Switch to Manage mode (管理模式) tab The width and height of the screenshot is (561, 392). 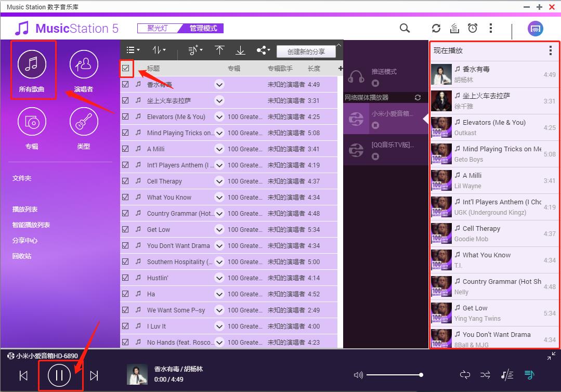click(x=202, y=28)
